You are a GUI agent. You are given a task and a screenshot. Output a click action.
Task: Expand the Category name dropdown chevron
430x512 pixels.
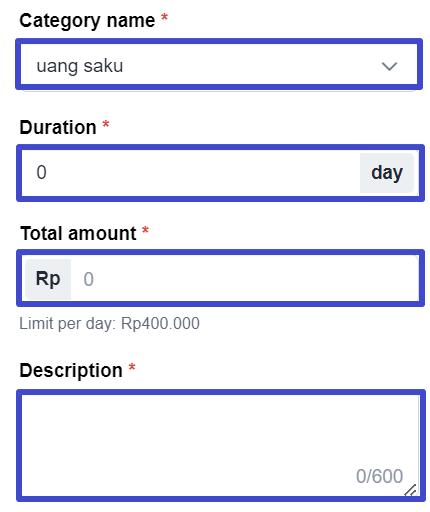click(x=389, y=66)
